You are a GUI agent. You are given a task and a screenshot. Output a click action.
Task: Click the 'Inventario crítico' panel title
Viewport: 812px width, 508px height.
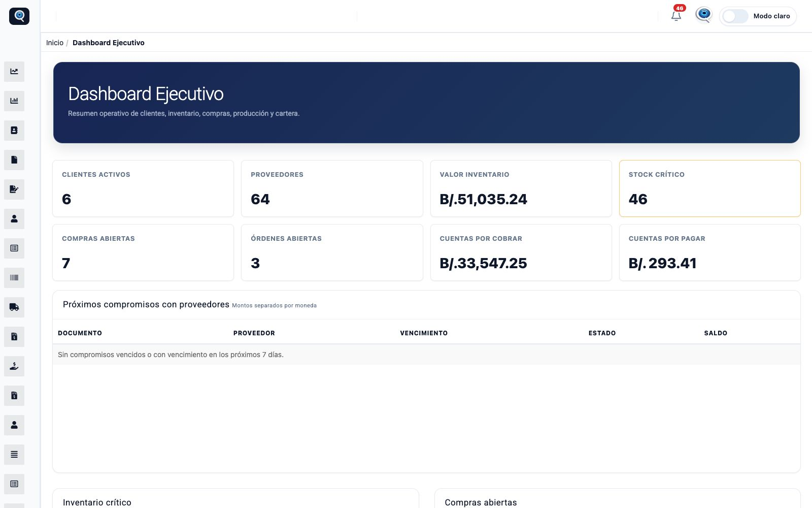(97, 502)
